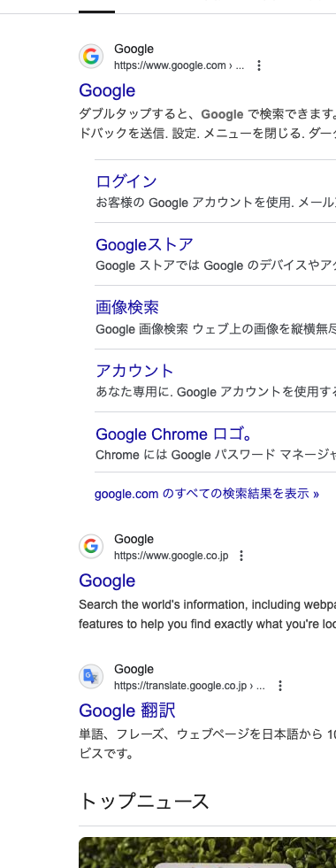The image size is (336, 868).
Task: Open the first Google result title link
Action: [x=107, y=91]
